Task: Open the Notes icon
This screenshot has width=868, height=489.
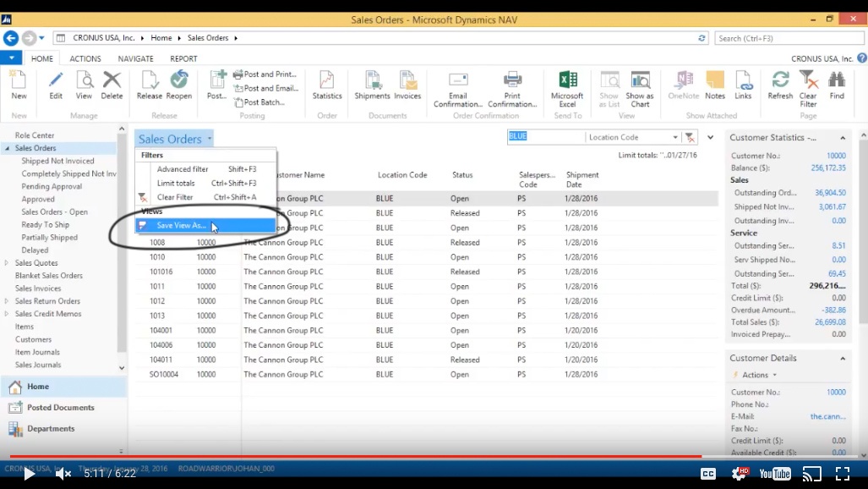Action: pyautogui.click(x=715, y=85)
